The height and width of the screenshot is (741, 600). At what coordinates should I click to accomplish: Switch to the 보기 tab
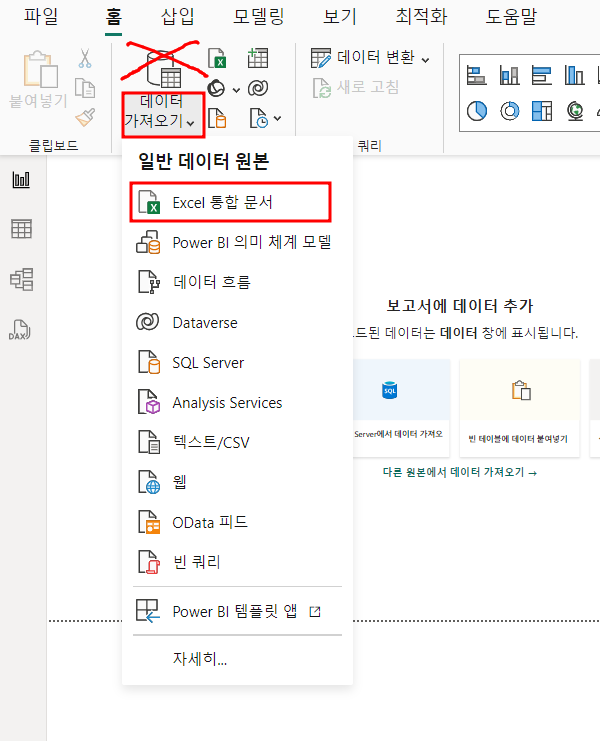click(x=340, y=17)
